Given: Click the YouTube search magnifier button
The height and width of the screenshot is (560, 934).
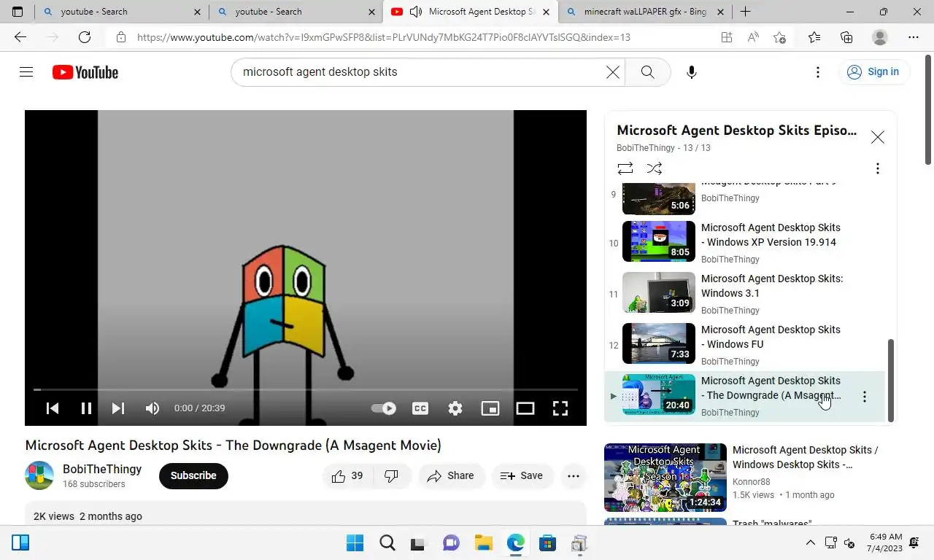Looking at the screenshot, I should click(647, 72).
